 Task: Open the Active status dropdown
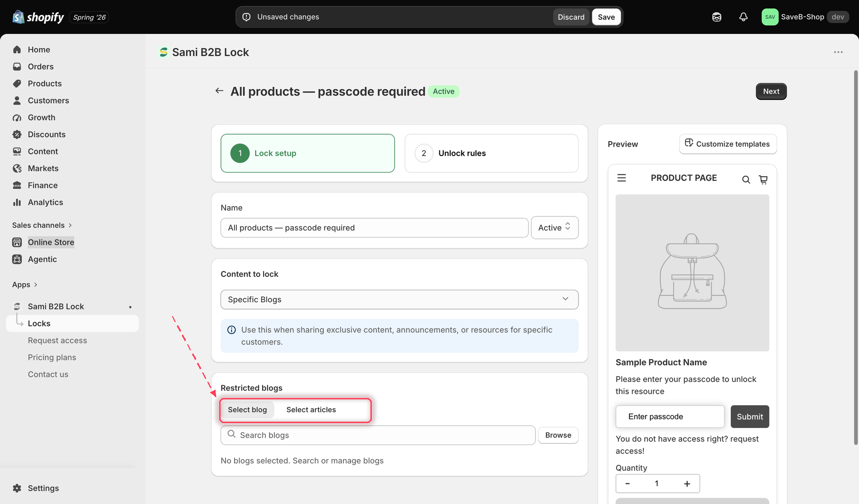pyautogui.click(x=554, y=228)
